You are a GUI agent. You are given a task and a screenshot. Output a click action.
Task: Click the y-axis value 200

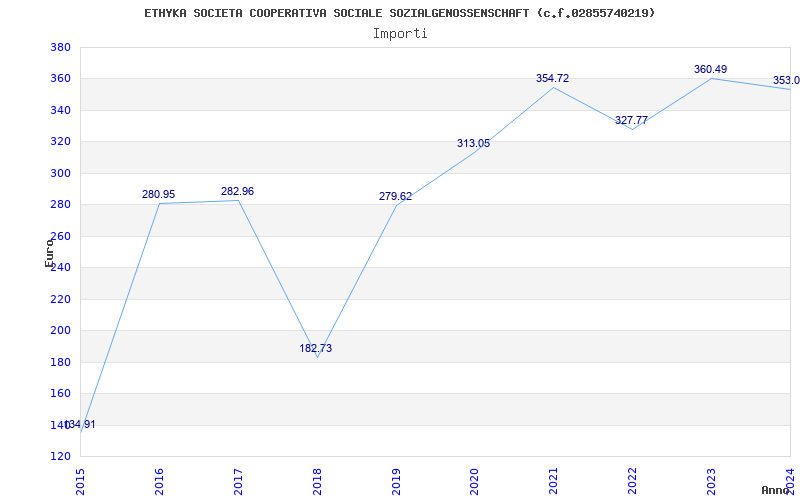[60, 331]
